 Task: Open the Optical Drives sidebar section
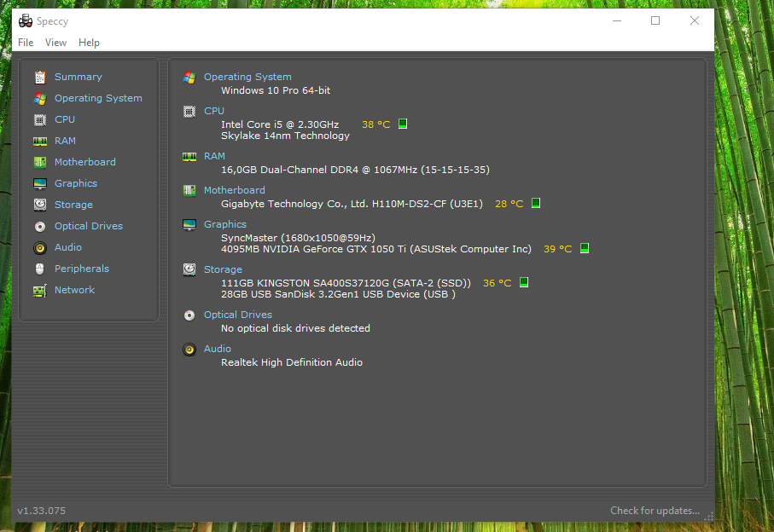pyautogui.click(x=89, y=226)
